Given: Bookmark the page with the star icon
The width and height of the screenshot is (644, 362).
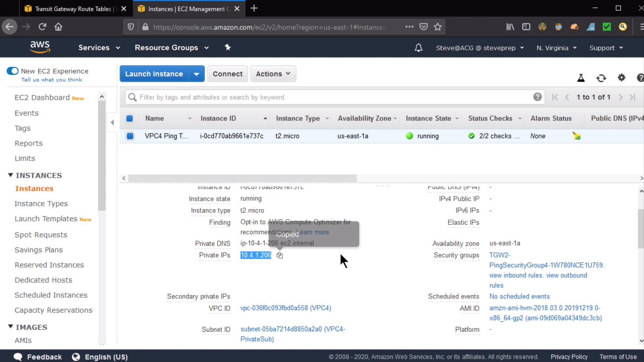Looking at the screenshot, I should 437,27.
